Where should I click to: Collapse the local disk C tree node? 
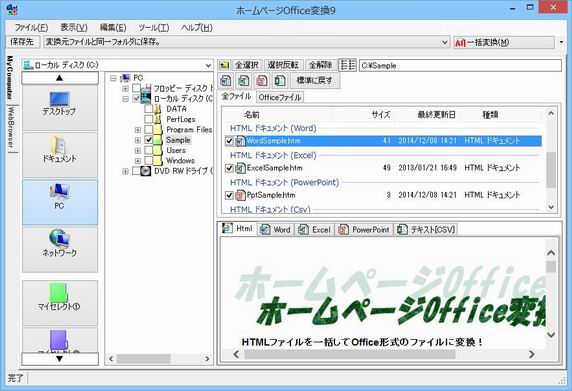tap(125, 98)
